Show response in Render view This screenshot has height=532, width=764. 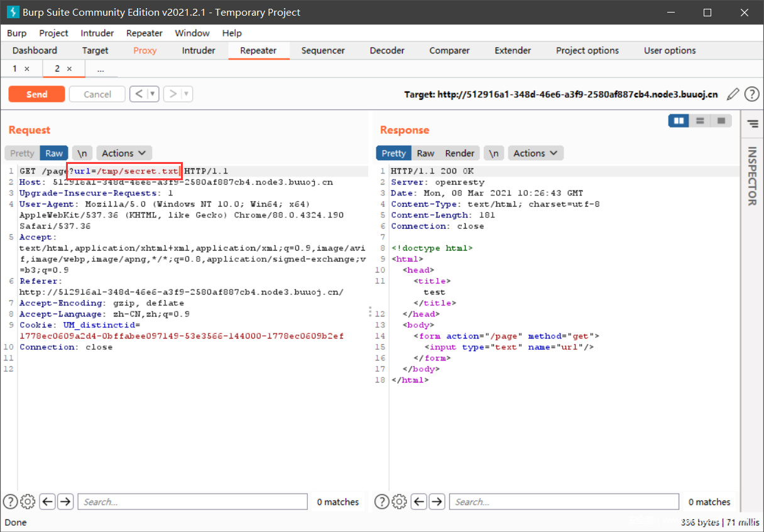(x=459, y=153)
